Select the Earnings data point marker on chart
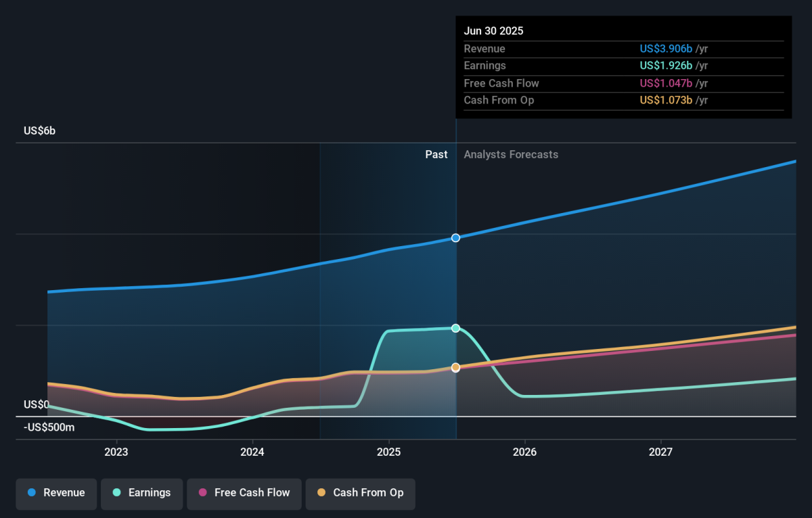The height and width of the screenshot is (518, 812). pos(455,328)
